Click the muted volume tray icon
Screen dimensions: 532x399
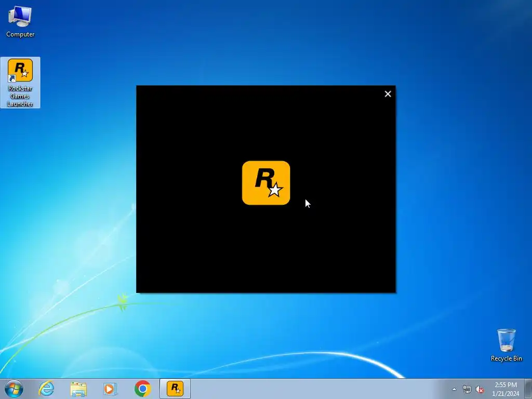coord(480,390)
